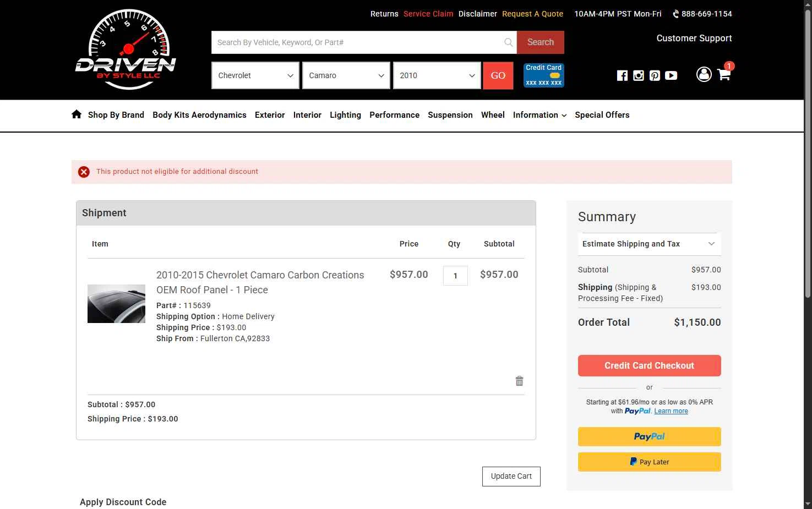This screenshot has width=812, height=509.
Task: Open the Performance menu
Action: click(x=394, y=115)
